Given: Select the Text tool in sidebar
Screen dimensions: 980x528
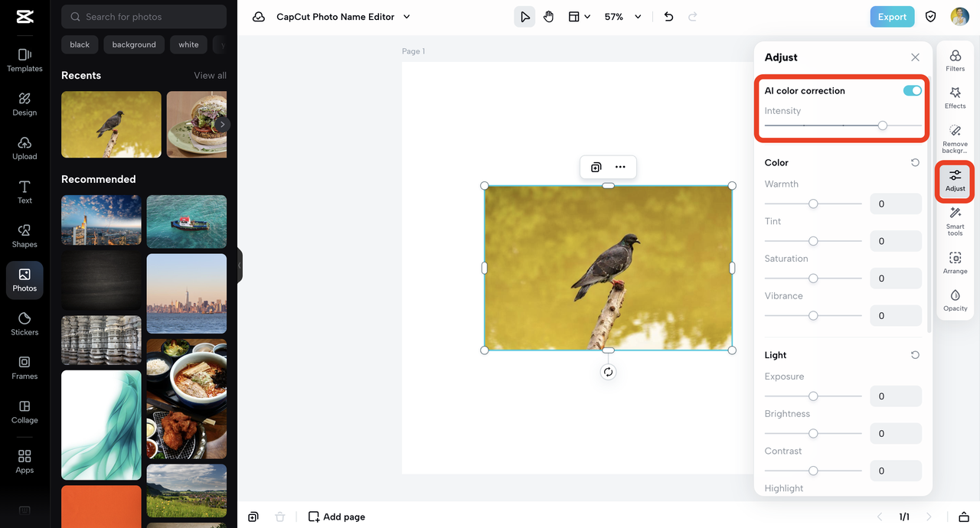Looking at the screenshot, I should click(24, 192).
